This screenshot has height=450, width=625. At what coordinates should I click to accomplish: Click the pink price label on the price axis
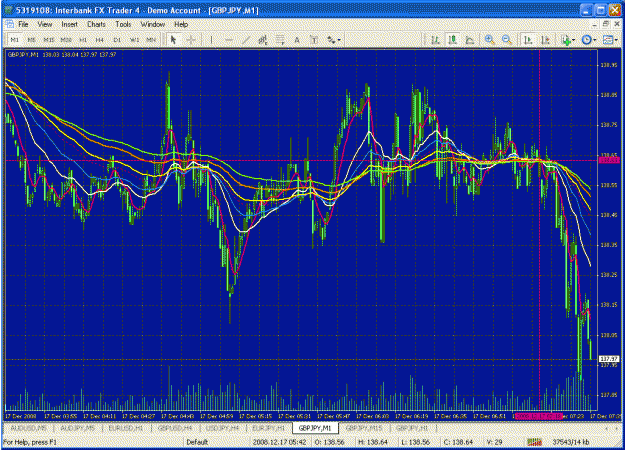click(x=609, y=160)
